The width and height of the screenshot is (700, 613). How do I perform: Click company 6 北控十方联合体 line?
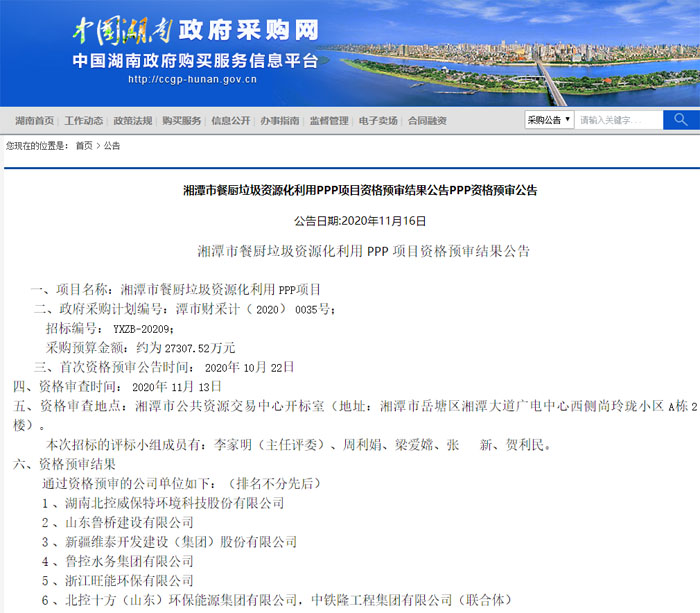pos(276,600)
